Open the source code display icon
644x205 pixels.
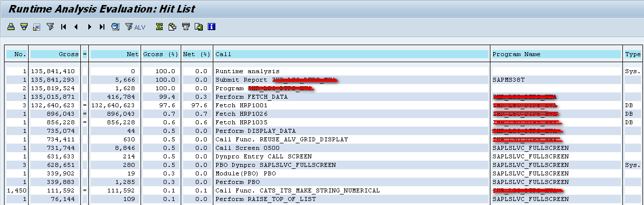pyautogui.click(x=37, y=27)
